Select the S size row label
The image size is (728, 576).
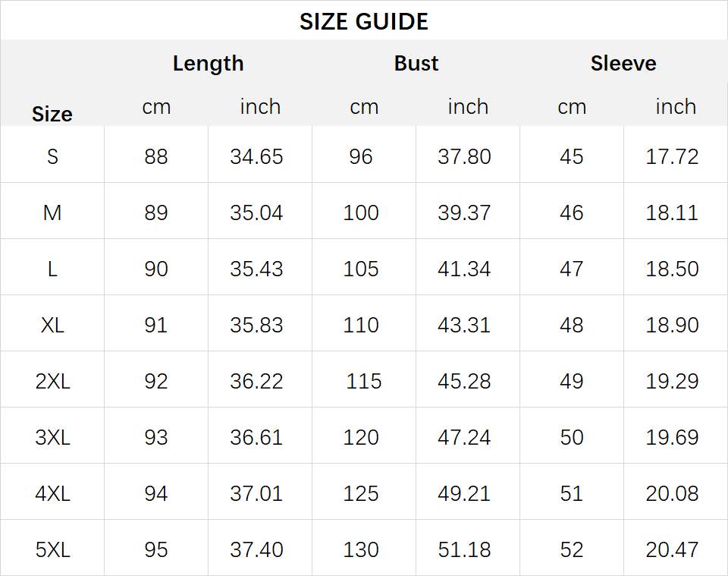52,156
